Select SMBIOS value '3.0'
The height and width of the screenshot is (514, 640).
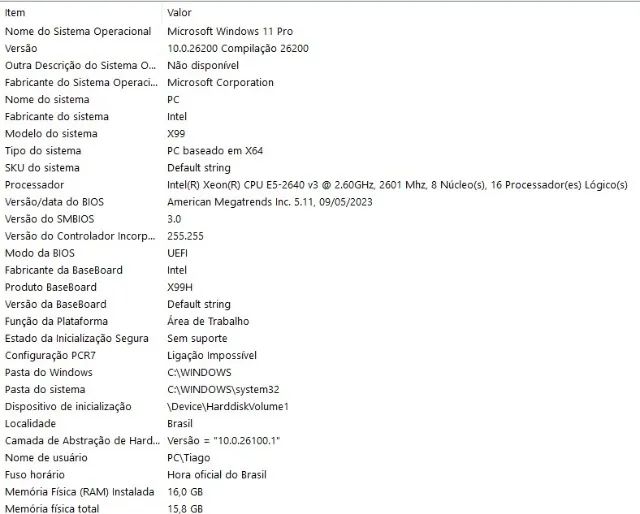point(174,219)
